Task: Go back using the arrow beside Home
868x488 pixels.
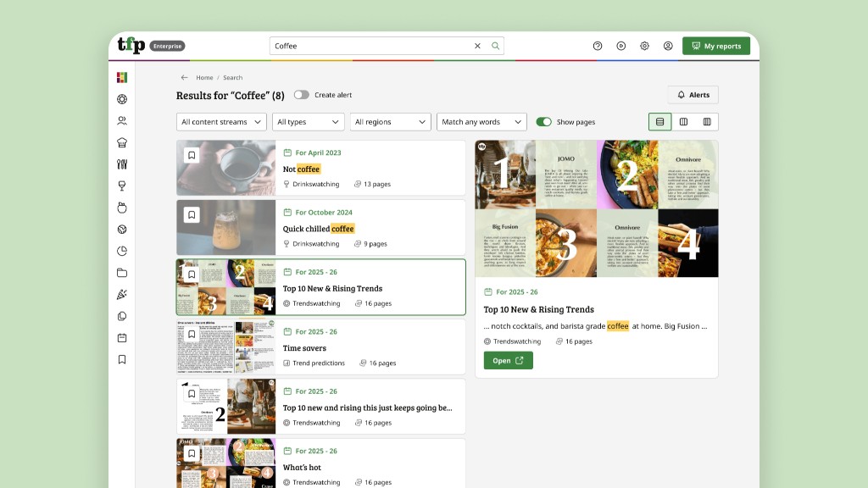Action: click(184, 77)
